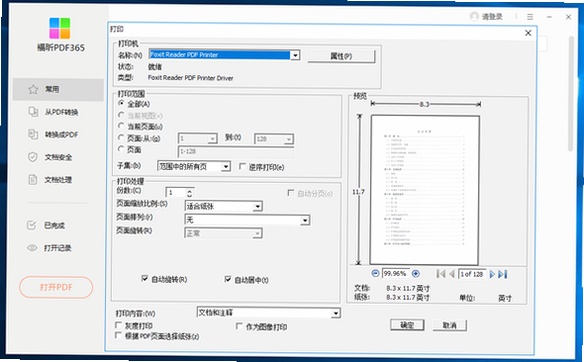Jump to first preview page icon
Viewport: 584px width, 362px height.
[x=441, y=274]
